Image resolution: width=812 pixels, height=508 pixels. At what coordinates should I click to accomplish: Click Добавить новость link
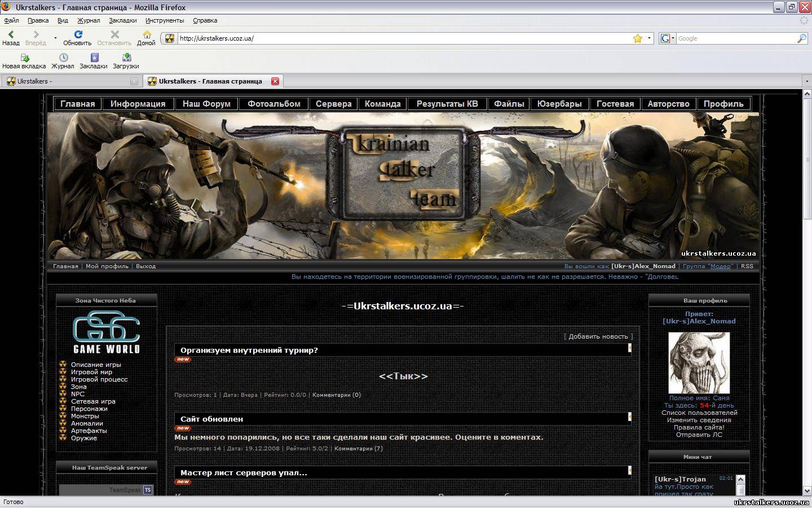pos(598,336)
